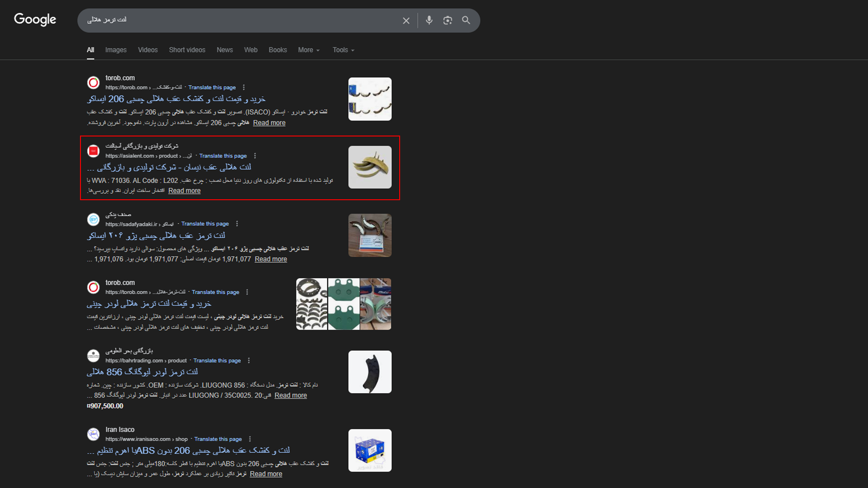This screenshot has height=488, width=868.
Task: Open three-dot menu for second torob.com result
Action: tap(247, 292)
